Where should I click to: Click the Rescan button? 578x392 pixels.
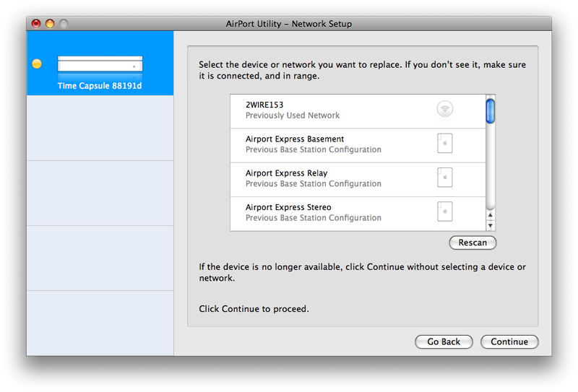pos(473,243)
